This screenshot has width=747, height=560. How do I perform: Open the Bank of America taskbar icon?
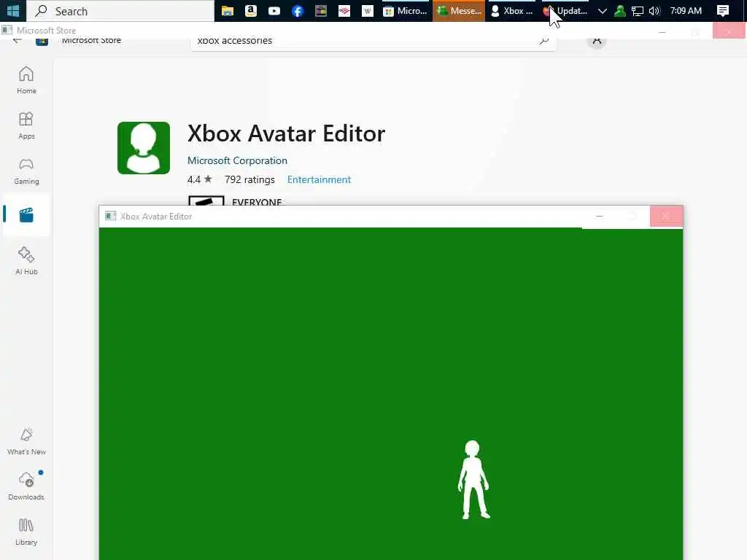[x=344, y=11]
